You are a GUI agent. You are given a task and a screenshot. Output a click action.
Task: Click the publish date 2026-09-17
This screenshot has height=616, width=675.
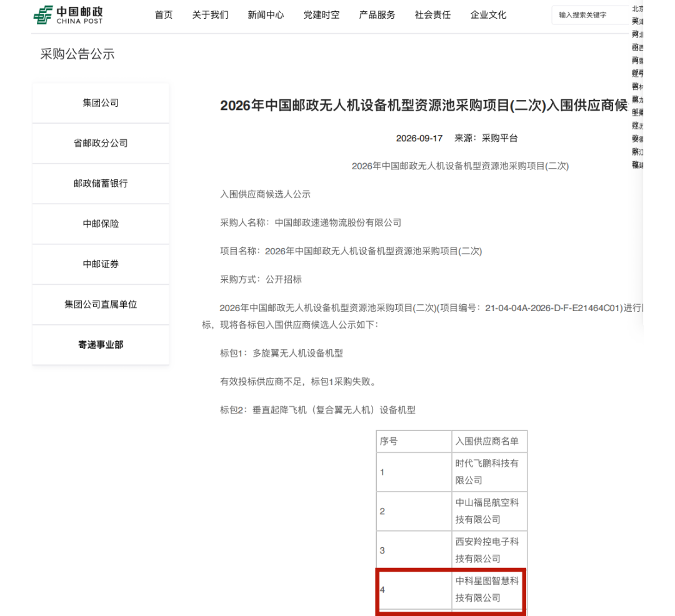click(x=419, y=138)
